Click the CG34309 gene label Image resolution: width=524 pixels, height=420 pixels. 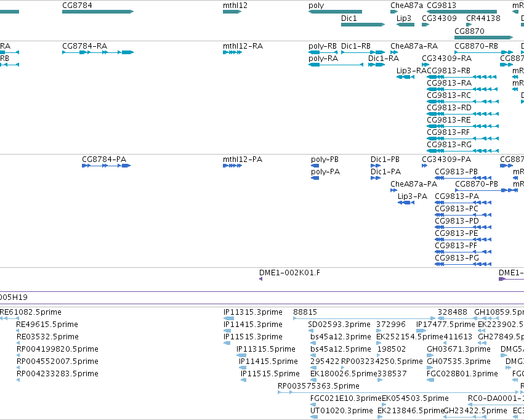point(439,18)
